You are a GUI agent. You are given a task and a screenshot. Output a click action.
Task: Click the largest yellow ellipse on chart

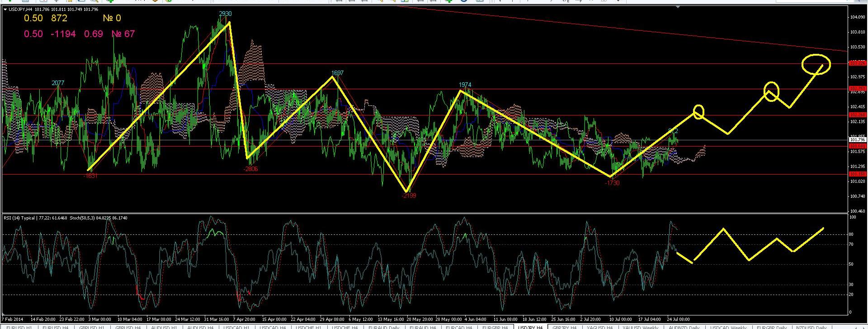[816, 64]
